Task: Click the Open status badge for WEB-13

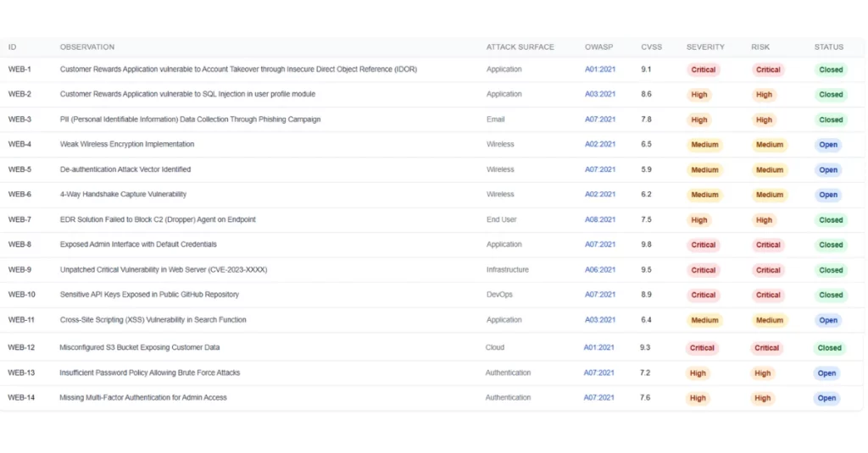Action: pos(826,373)
